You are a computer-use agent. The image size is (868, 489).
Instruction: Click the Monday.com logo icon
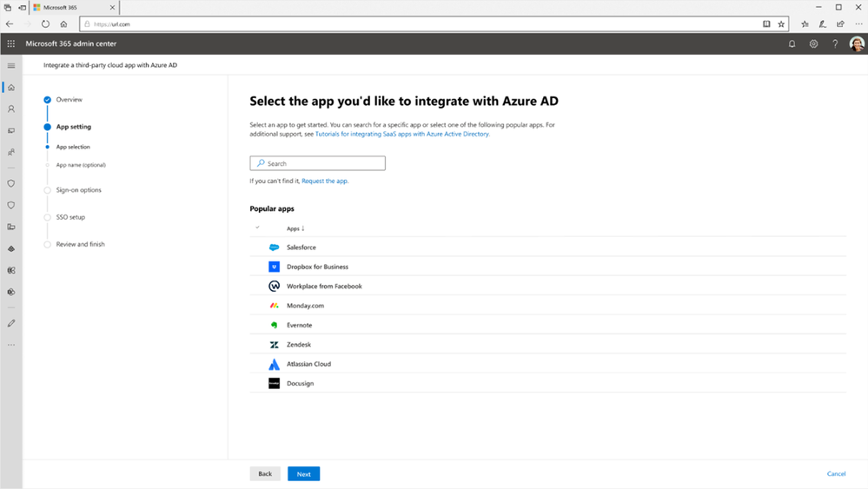point(274,306)
